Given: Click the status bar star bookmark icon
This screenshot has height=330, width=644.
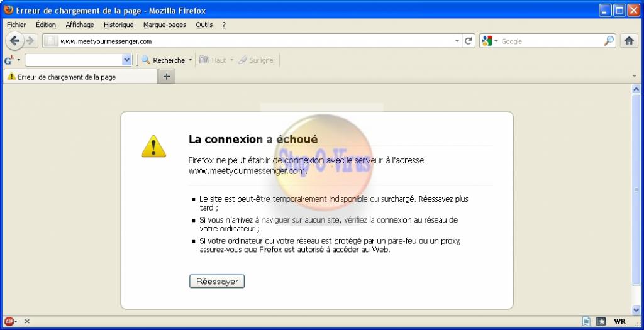Looking at the screenshot, I should click(601, 321).
